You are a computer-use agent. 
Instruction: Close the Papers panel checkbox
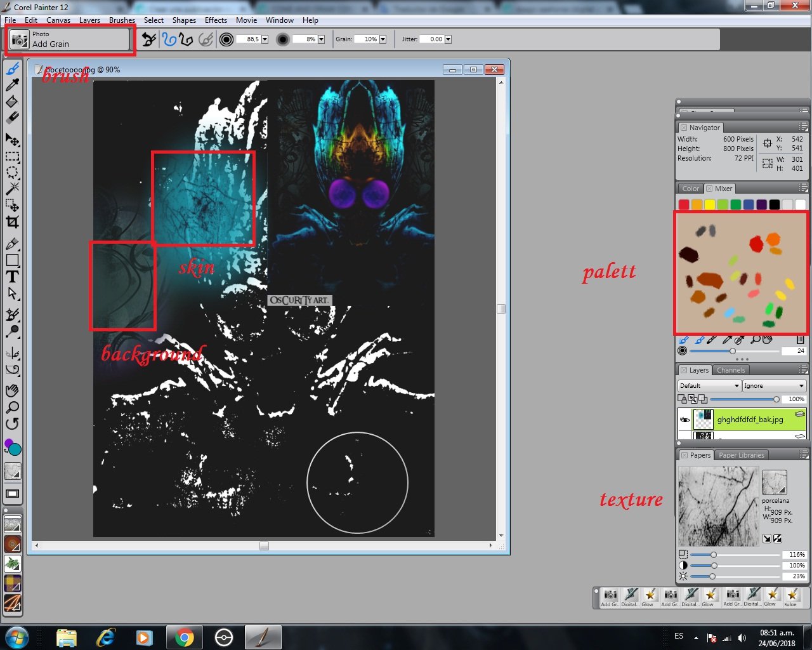684,455
